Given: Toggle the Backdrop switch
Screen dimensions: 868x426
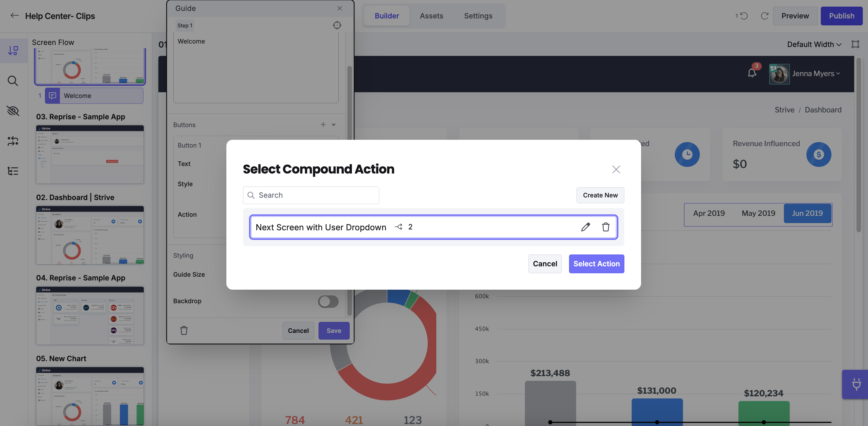Looking at the screenshot, I should [x=328, y=301].
